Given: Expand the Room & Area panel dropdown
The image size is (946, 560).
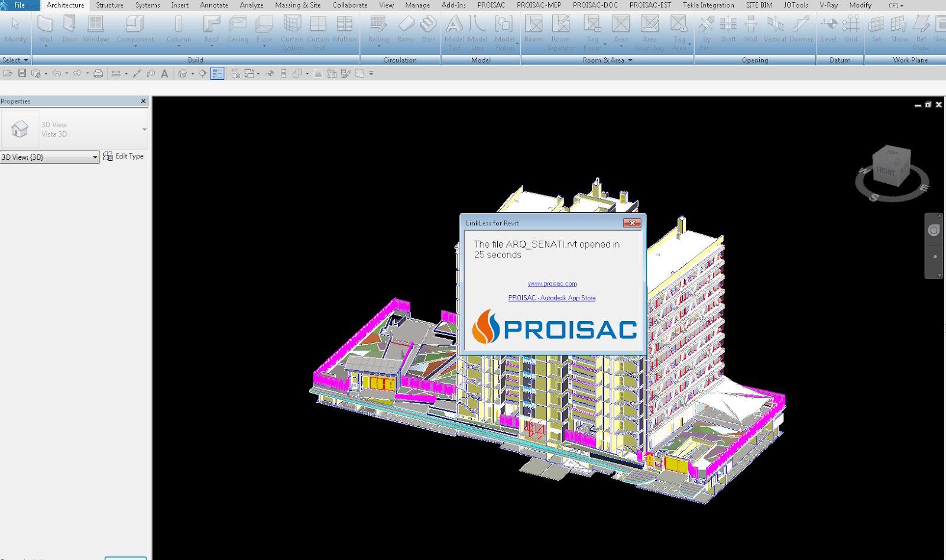Looking at the screenshot, I should click(x=607, y=60).
